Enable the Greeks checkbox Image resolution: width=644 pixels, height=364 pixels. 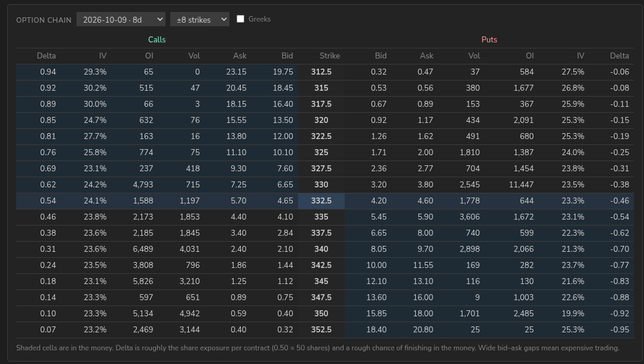[x=241, y=19]
